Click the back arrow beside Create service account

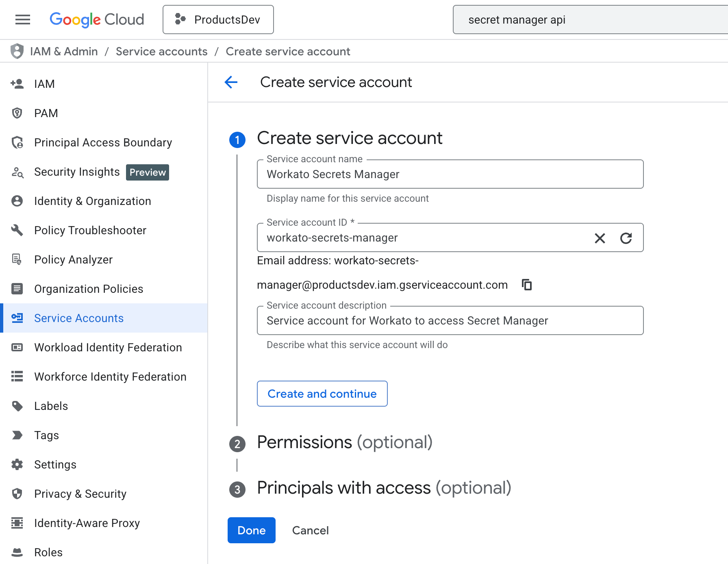pos(231,82)
